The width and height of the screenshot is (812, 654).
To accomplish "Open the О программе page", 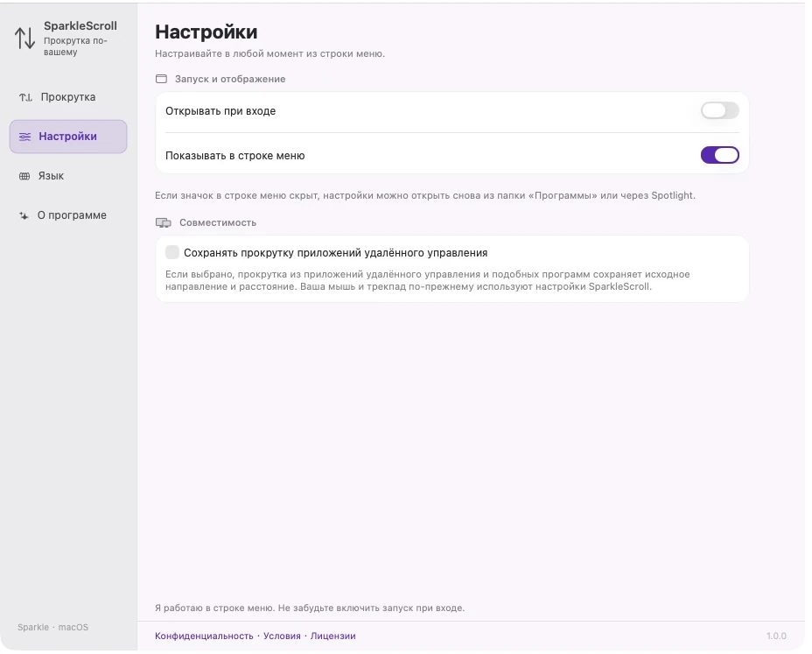I will (x=68, y=215).
